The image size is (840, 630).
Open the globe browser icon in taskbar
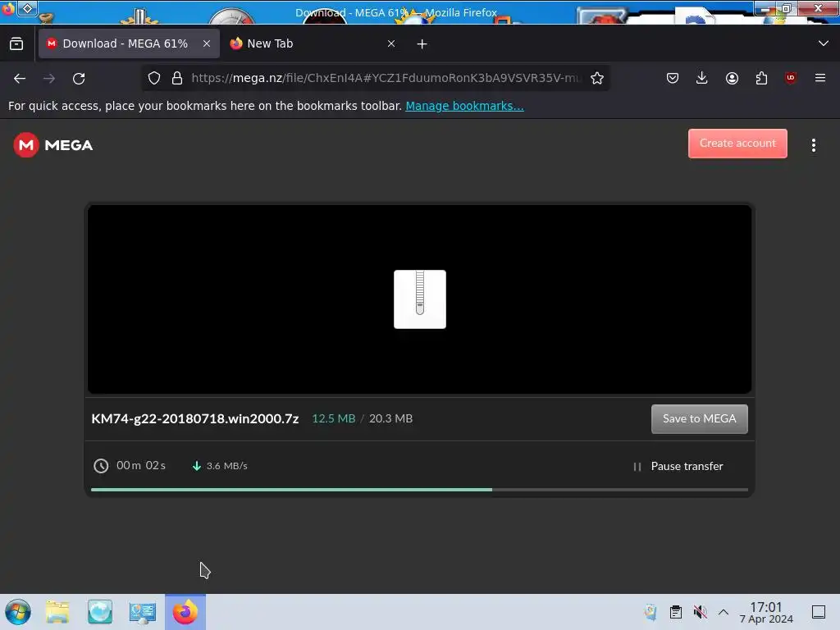click(100, 612)
